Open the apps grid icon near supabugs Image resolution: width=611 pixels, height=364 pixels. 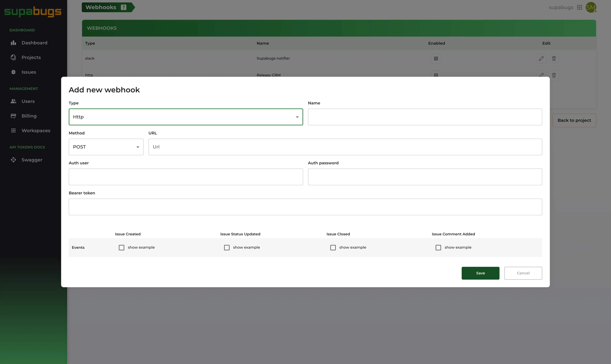pyautogui.click(x=579, y=7)
